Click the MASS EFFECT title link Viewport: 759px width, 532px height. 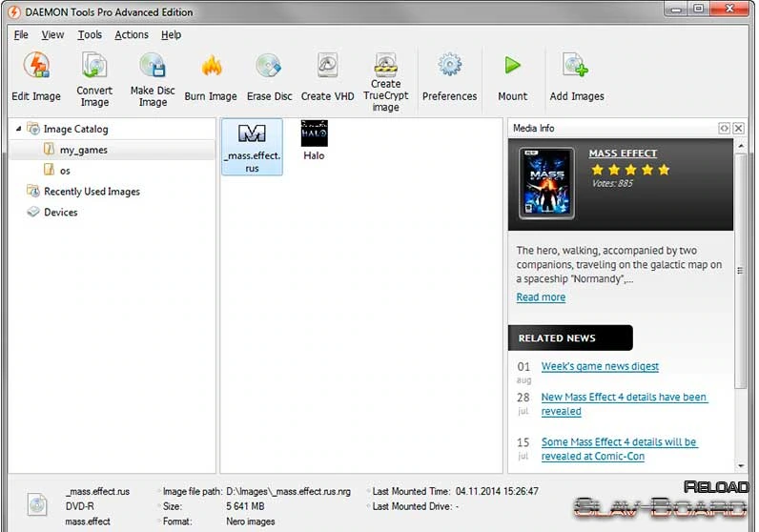pos(623,153)
